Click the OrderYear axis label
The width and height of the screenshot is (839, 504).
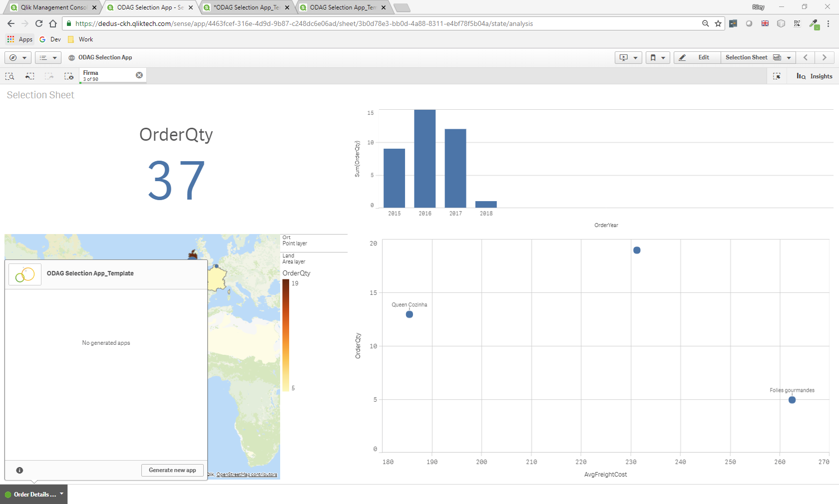(606, 225)
